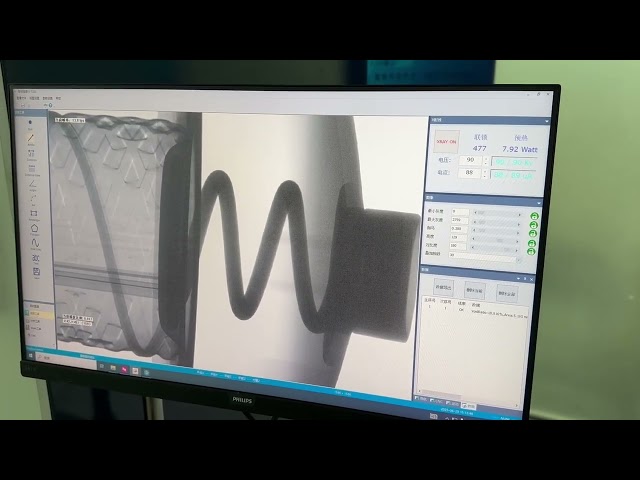Select the pentagon Polygon tool
The width and height of the screenshot is (640, 480).
(35, 228)
